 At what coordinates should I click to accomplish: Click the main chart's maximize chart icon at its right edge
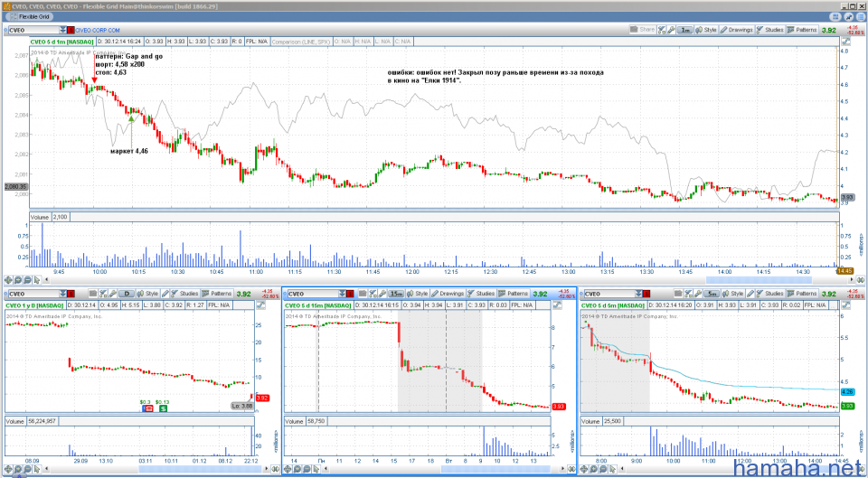(x=846, y=42)
